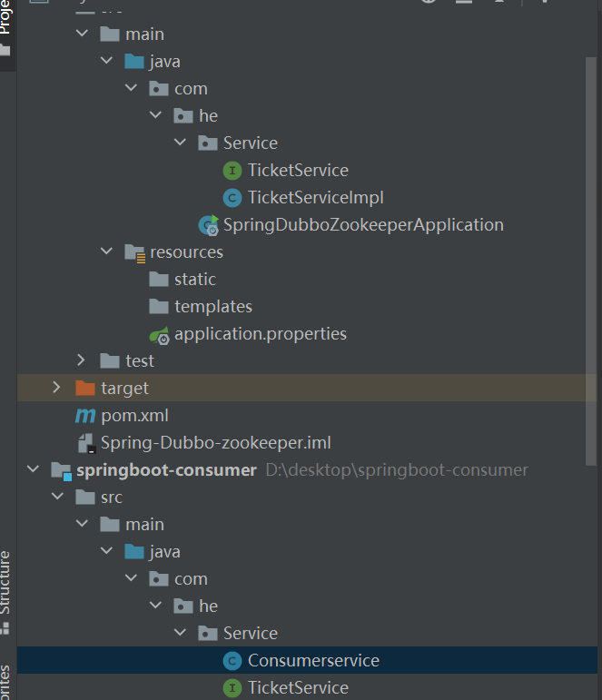602x700 pixels.
Task: Click the Spring leaf icon beside application.properties
Action: point(160,334)
